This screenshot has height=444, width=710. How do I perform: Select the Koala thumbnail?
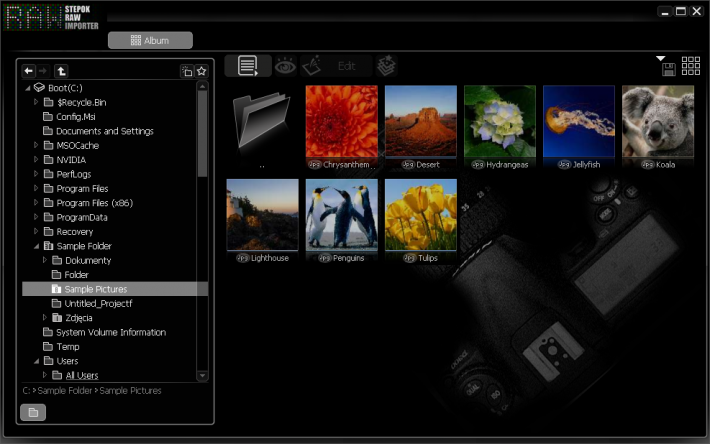pyautogui.click(x=658, y=121)
